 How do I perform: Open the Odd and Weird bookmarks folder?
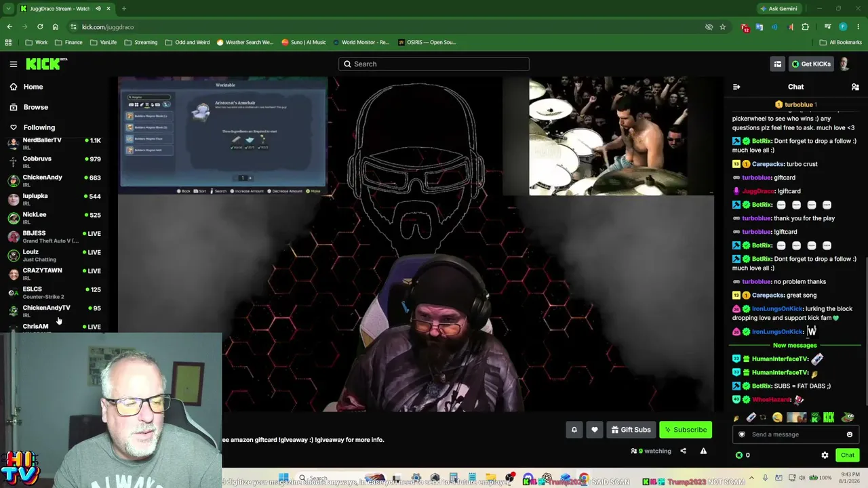(187, 42)
